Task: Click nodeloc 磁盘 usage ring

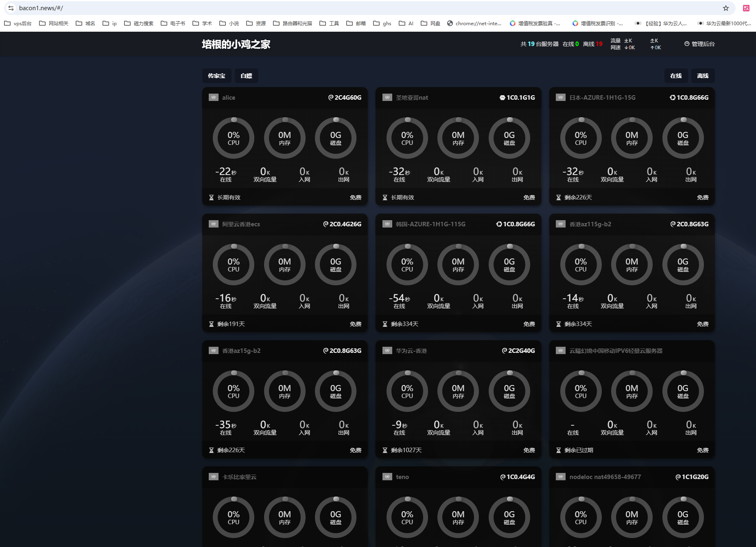Action: 683,517
